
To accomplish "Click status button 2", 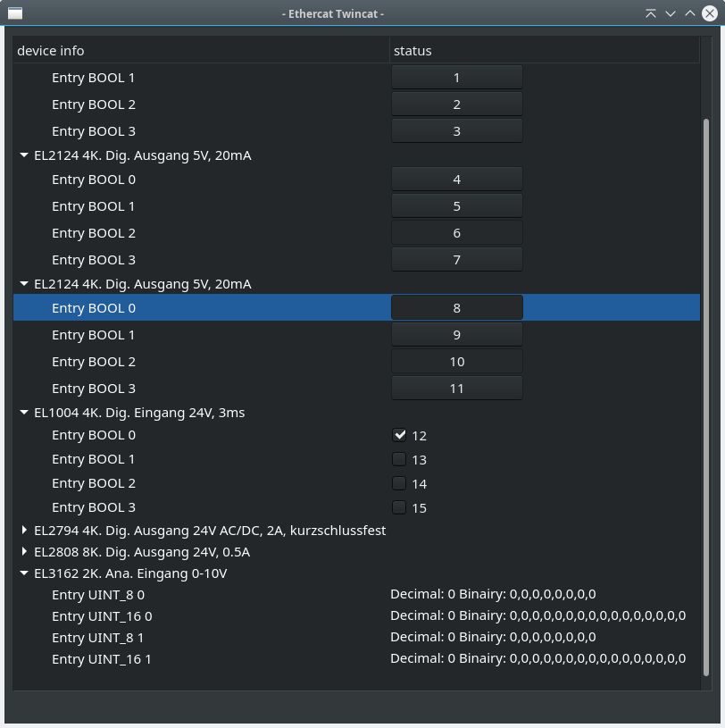I will (457, 104).
